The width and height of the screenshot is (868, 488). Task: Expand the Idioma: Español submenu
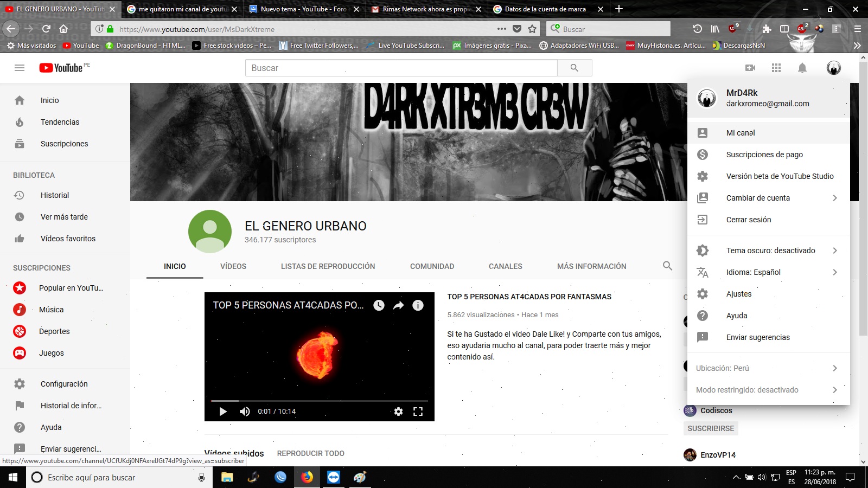(768, 272)
